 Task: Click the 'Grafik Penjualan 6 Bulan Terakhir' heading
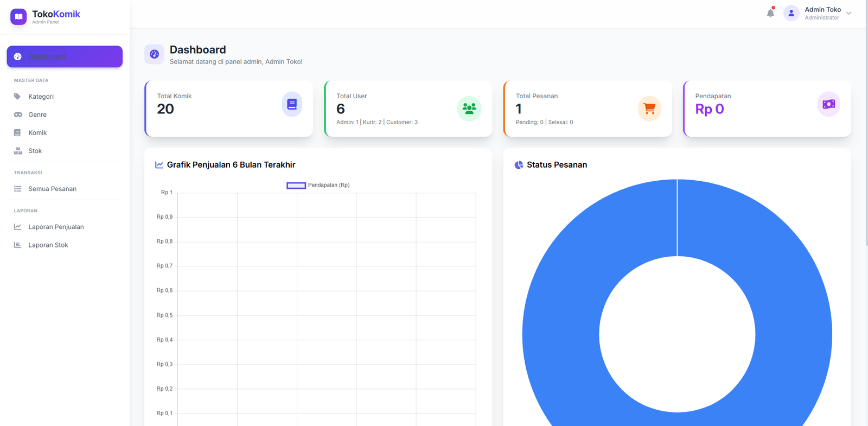(231, 165)
